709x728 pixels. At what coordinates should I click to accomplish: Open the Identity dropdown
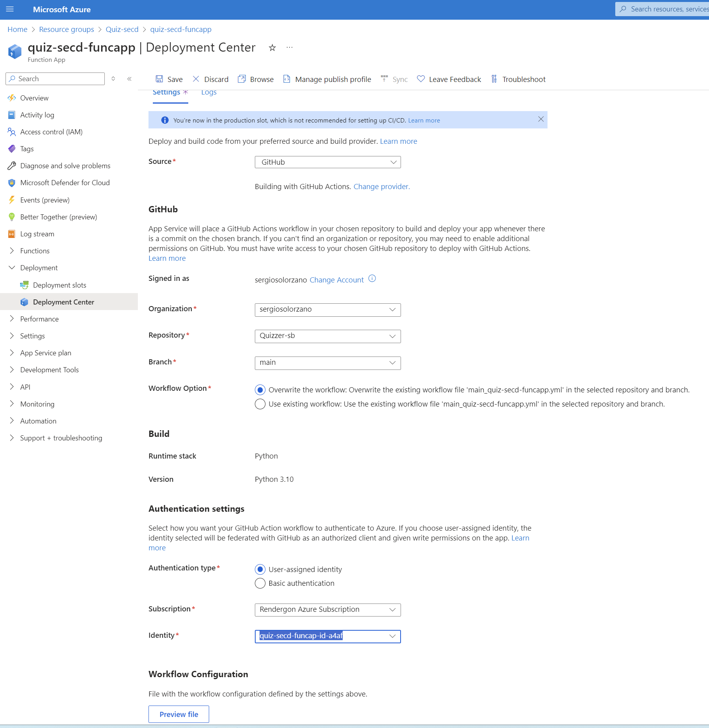[328, 636]
